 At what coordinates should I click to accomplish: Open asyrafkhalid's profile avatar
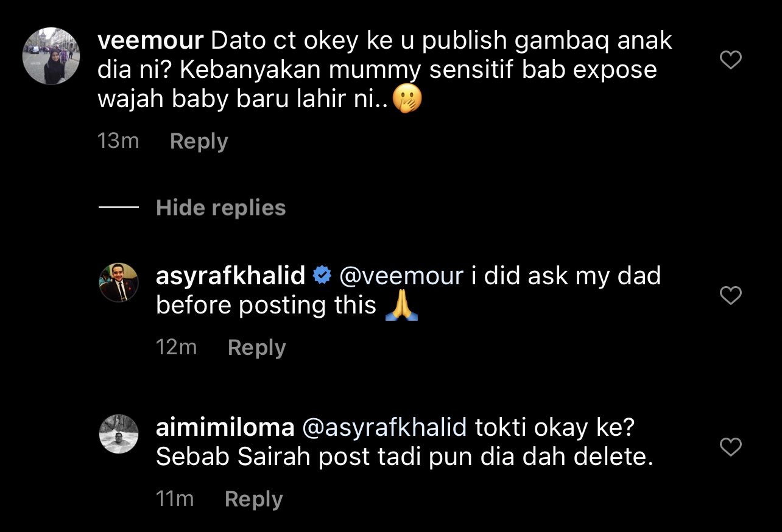[119, 282]
